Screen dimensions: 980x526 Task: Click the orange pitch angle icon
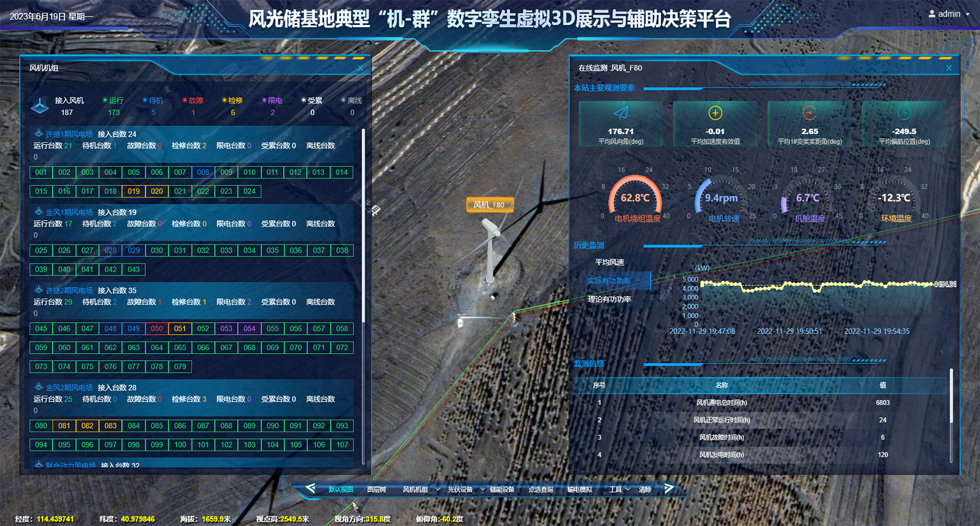(809, 113)
